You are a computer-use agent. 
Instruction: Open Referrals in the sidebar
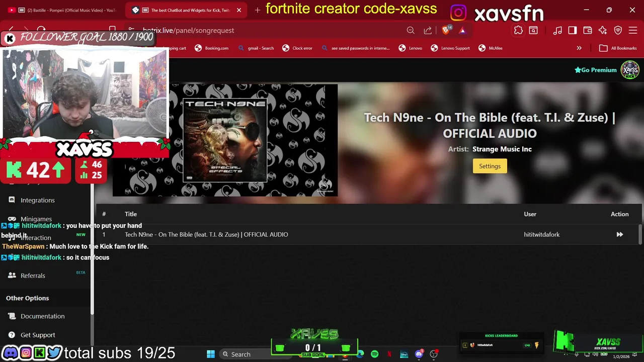pyautogui.click(x=33, y=276)
